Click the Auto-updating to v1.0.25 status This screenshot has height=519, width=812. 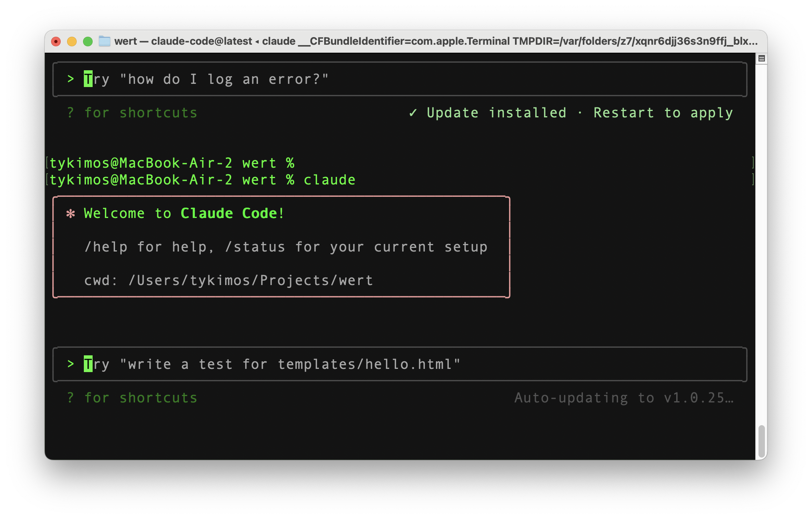coord(624,398)
